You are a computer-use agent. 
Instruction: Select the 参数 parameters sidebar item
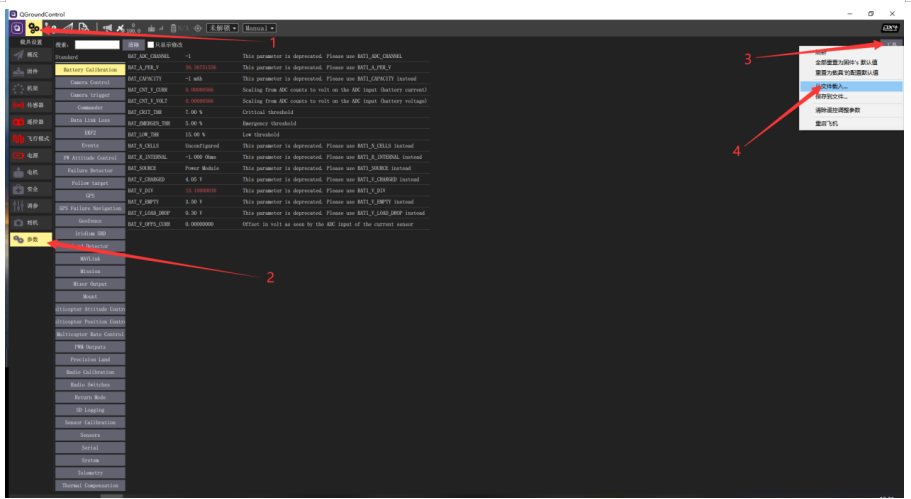tap(31, 239)
